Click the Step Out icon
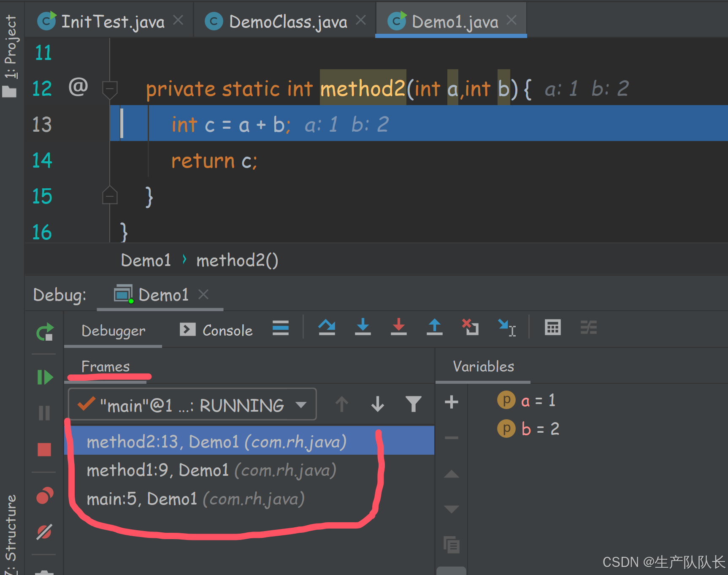 coord(434,328)
